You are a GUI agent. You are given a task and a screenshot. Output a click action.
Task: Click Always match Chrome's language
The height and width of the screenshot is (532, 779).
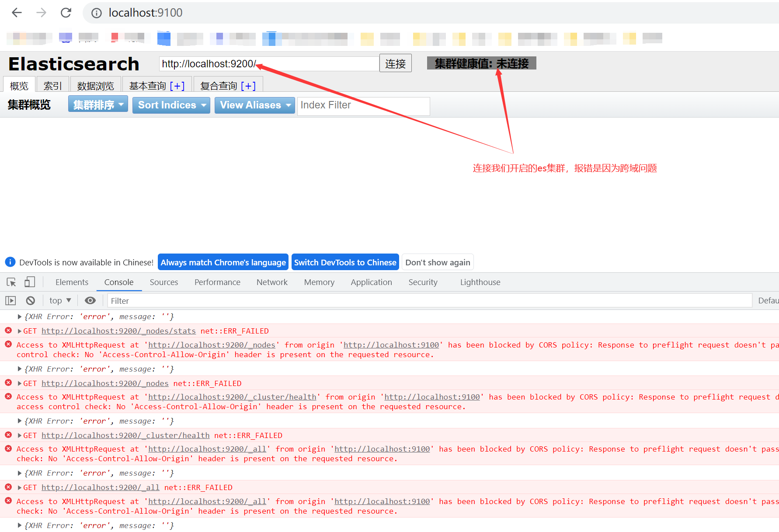(x=223, y=262)
